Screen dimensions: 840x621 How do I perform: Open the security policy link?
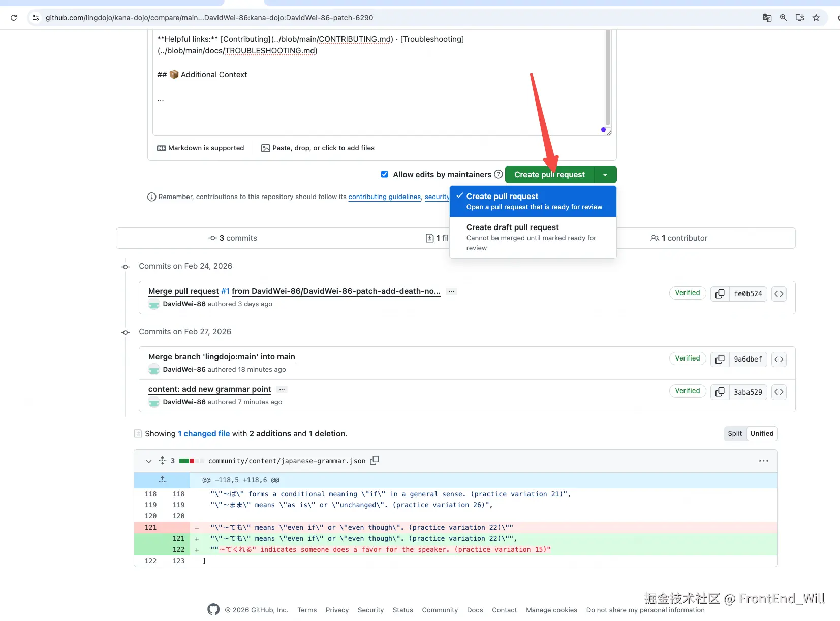click(x=437, y=197)
